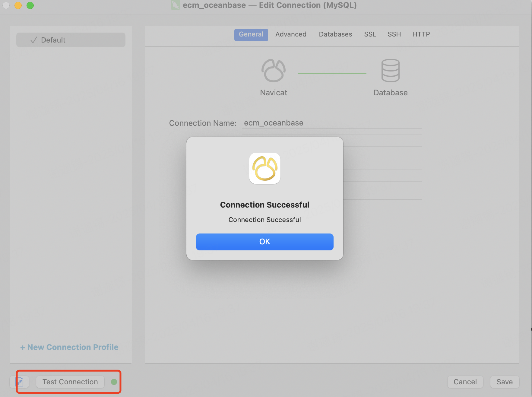Screen dimensions: 532x397
Task: Click the Navicat logo in the success dialog
Action: click(264, 168)
